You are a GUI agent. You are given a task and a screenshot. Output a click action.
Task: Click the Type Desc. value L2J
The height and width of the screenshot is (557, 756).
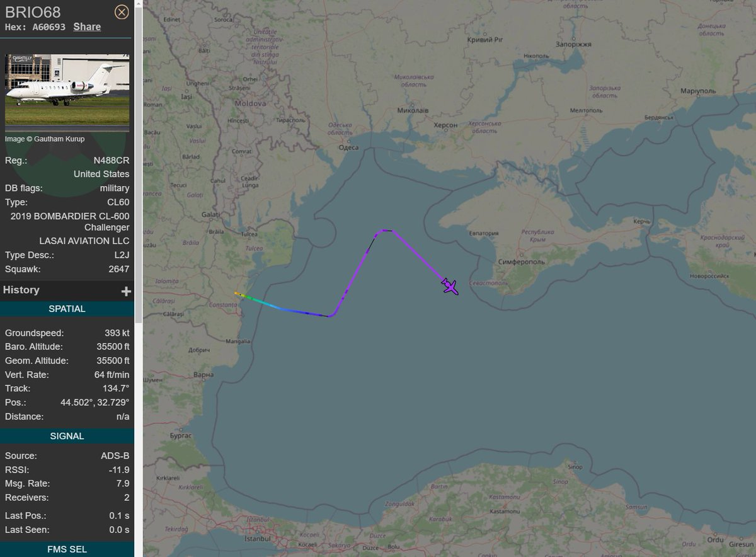tap(121, 255)
